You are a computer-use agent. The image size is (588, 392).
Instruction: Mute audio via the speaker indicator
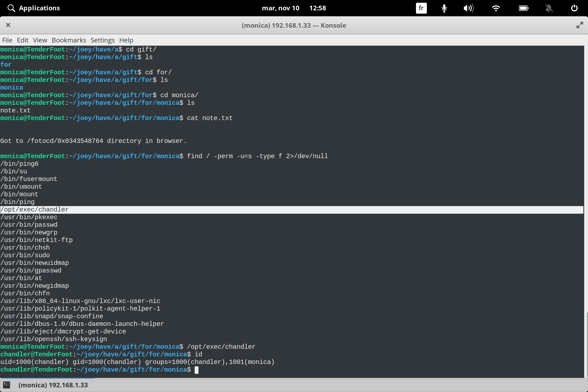coord(469,8)
